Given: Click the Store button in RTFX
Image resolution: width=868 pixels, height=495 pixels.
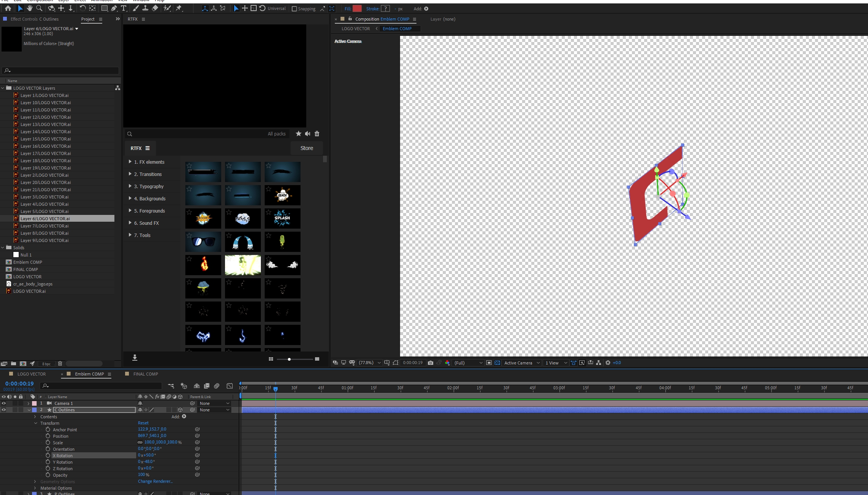Looking at the screenshot, I should 307,148.
